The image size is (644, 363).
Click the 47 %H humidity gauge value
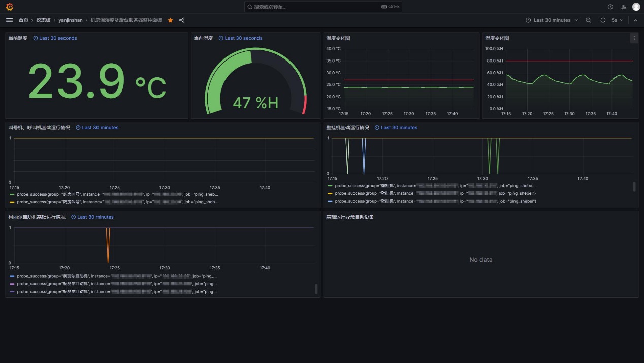pyautogui.click(x=255, y=103)
